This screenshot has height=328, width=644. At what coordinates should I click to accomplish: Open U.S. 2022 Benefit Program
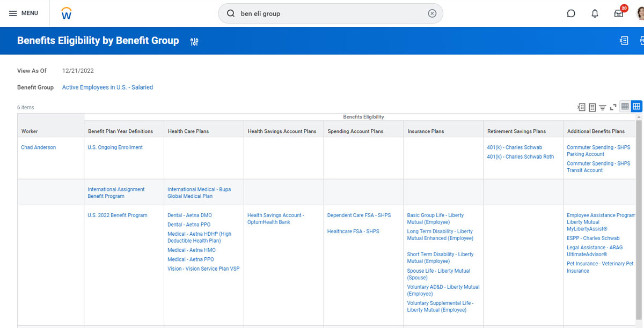point(118,215)
